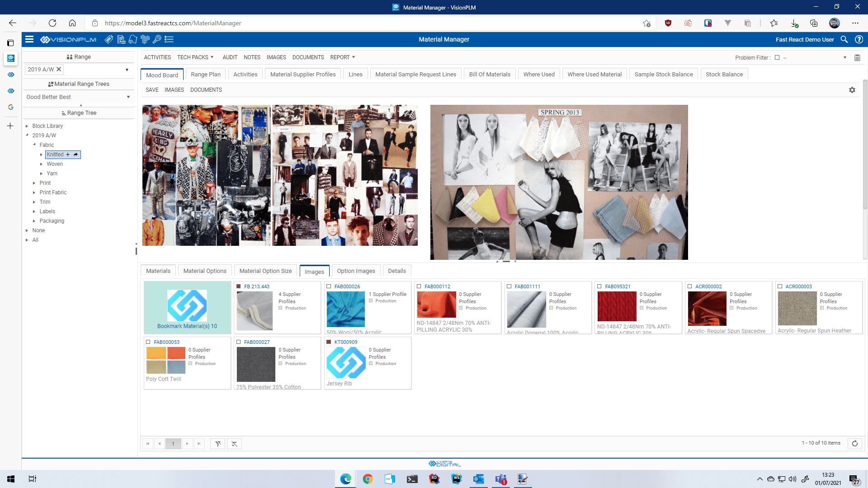The height and width of the screenshot is (488, 868).
Task: Click the fabric roll icon in header
Action: [x=133, y=39]
